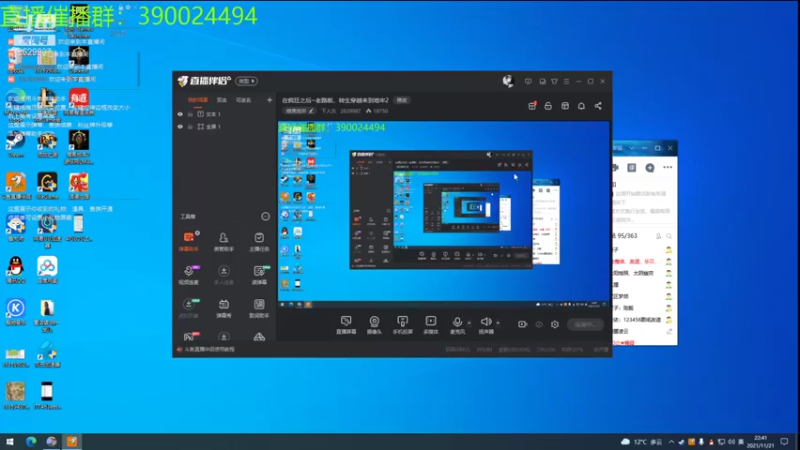Open the Windows Start button
The image size is (800, 450).
pos(10,441)
